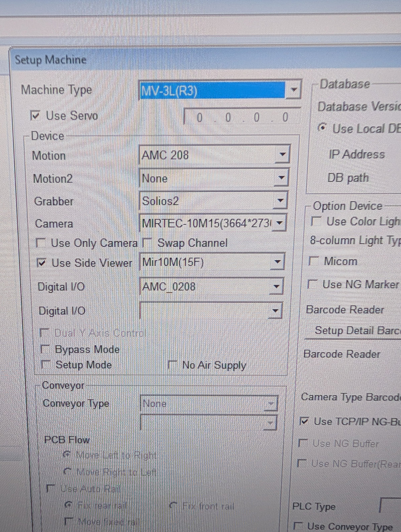Enable the Setup Mode checkbox

point(46,364)
